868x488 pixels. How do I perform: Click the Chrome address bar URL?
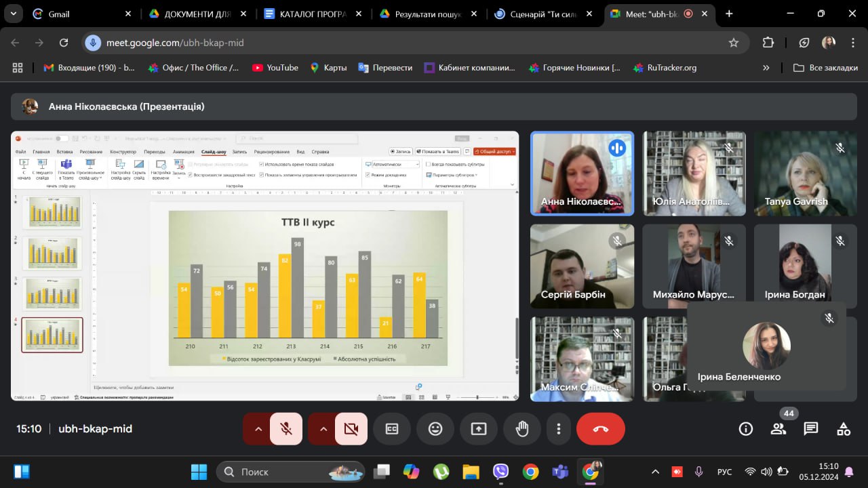tap(175, 43)
